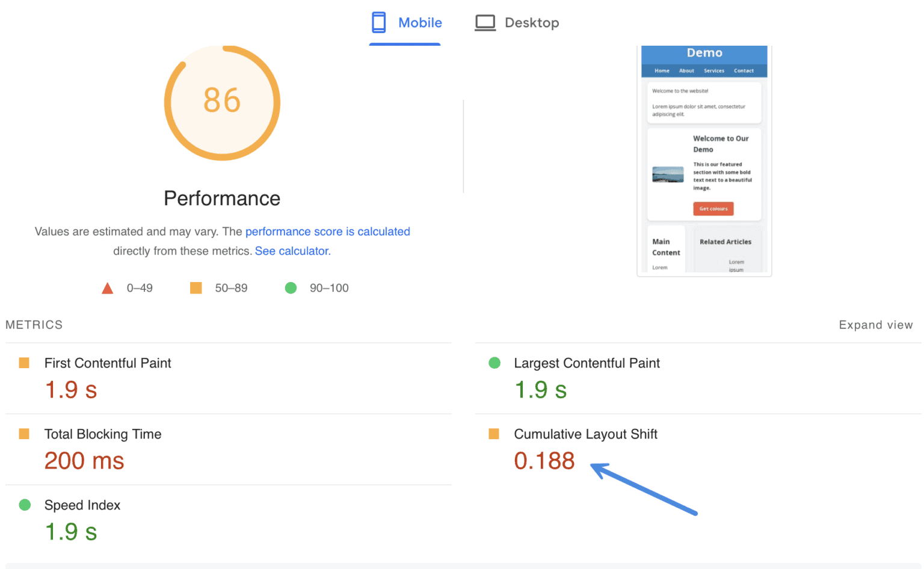Click the desktop monitor icon
The image size is (924, 569).
tap(485, 22)
